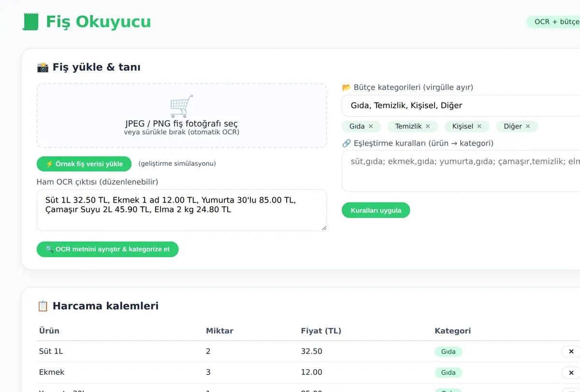Select the Ekmek product cell
The image size is (580, 392).
(52, 372)
